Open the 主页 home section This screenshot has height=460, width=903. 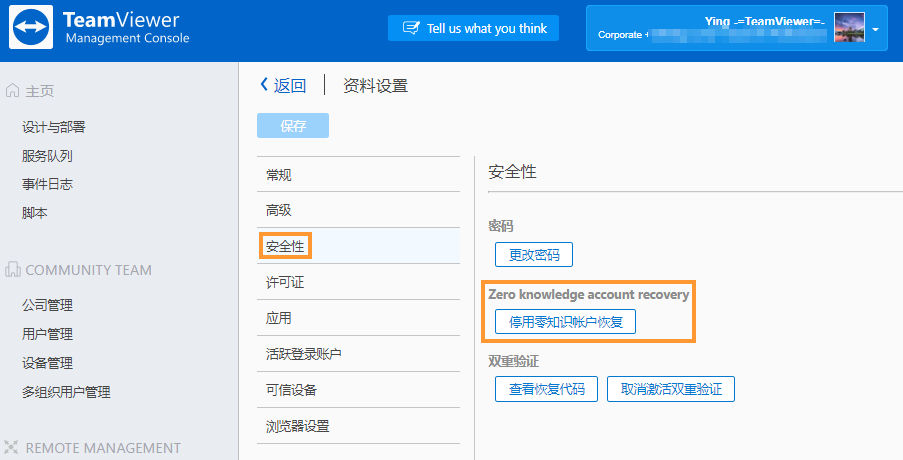40,91
